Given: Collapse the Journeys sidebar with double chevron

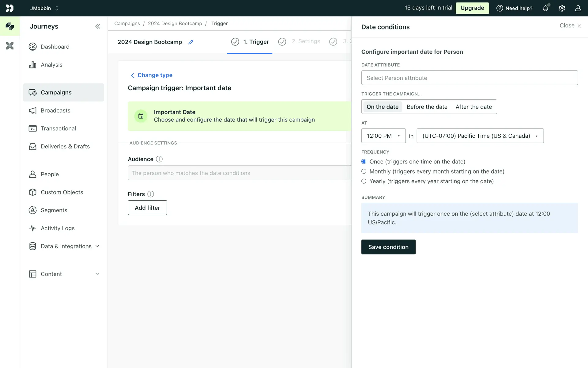Looking at the screenshot, I should [97, 26].
